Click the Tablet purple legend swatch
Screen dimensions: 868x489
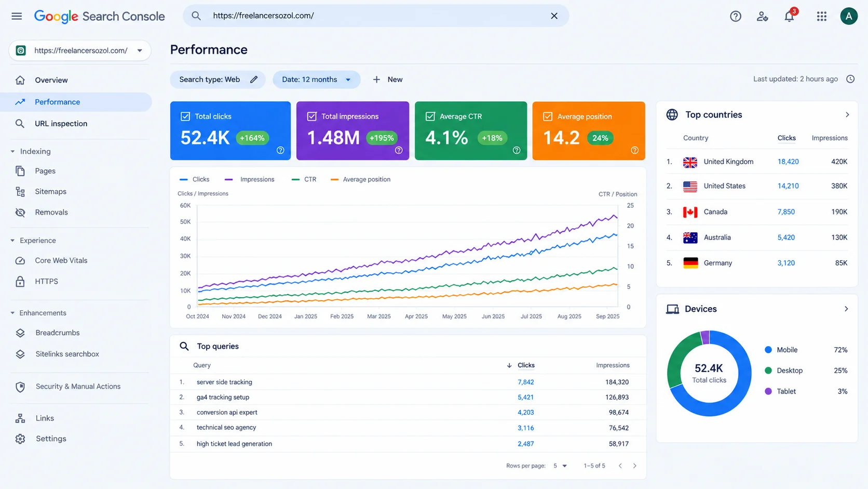click(x=768, y=391)
